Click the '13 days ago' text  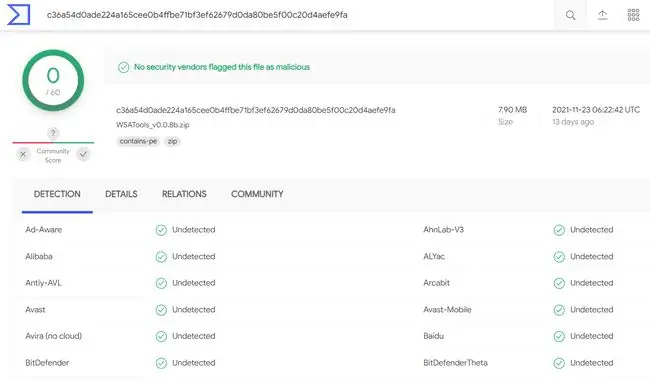[x=573, y=122]
